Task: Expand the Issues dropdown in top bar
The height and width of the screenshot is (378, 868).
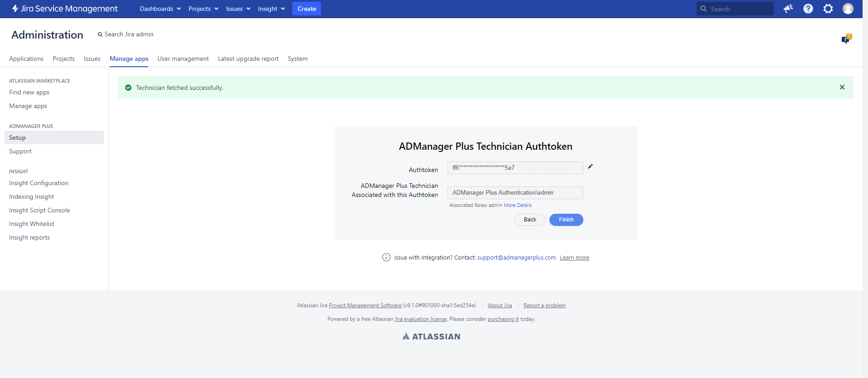Action: point(238,9)
